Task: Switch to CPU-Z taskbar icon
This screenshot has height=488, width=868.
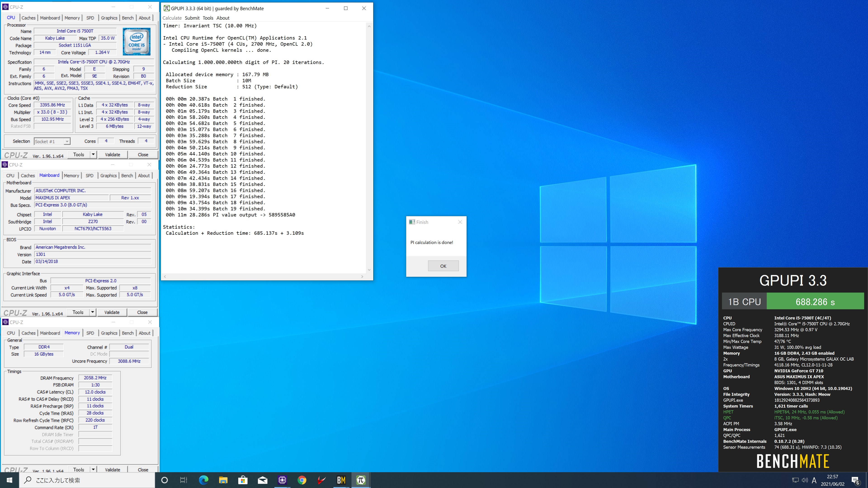Action: tap(282, 480)
